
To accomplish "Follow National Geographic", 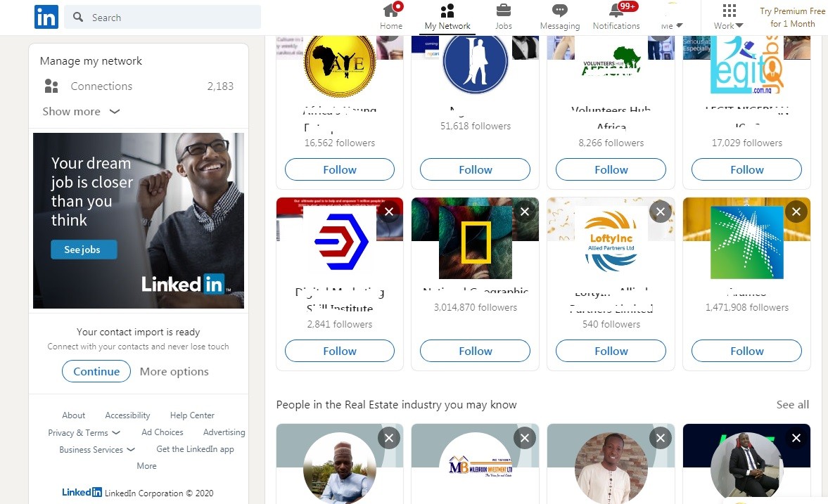I will point(475,351).
